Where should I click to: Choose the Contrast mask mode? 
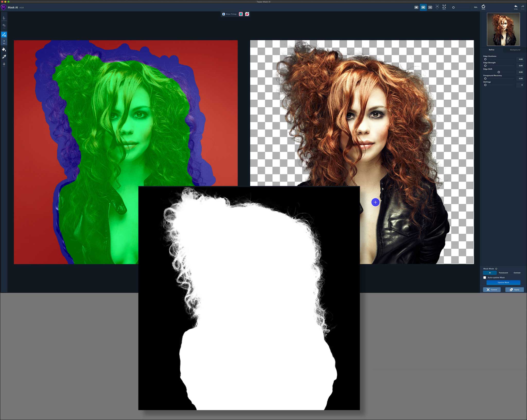tap(517, 273)
